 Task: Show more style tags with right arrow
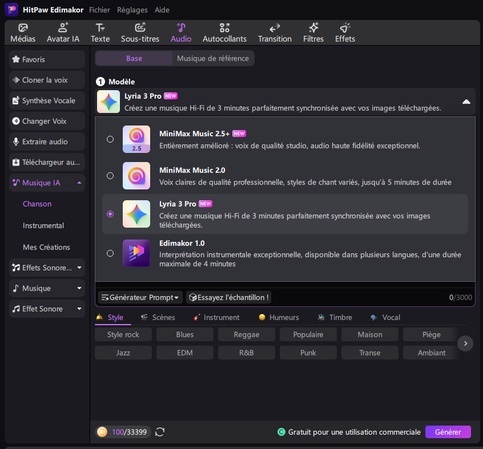click(465, 344)
